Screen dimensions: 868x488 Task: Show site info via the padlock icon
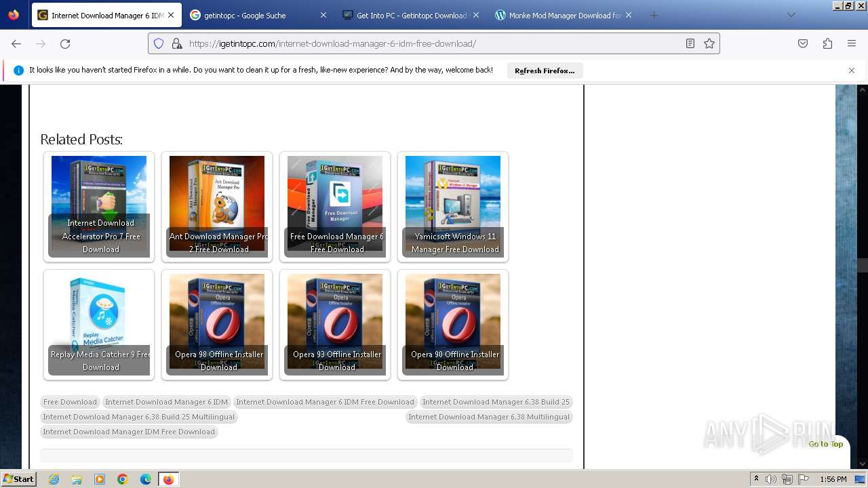point(177,43)
